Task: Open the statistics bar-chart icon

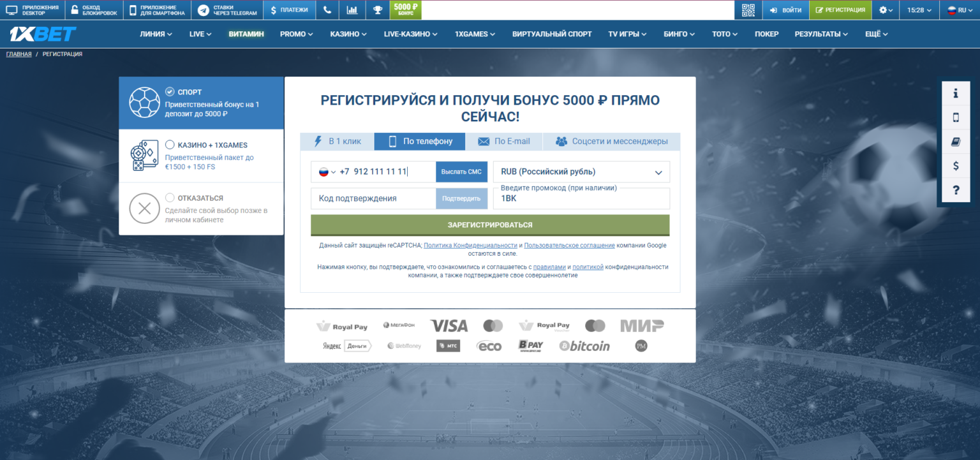Action: pos(352,10)
